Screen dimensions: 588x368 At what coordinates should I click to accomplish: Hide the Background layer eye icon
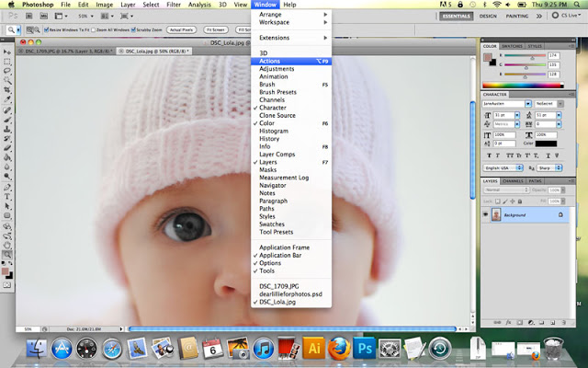486,214
